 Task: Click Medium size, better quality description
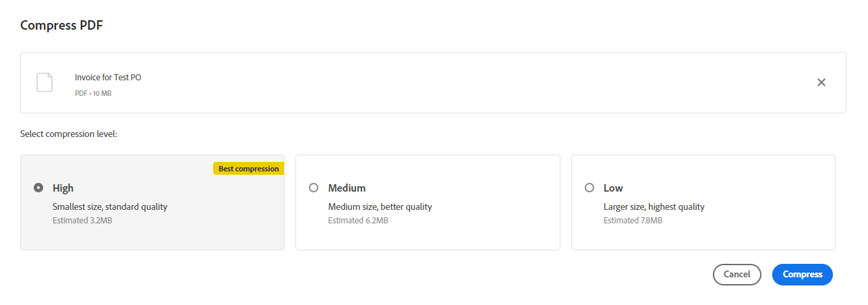click(380, 207)
